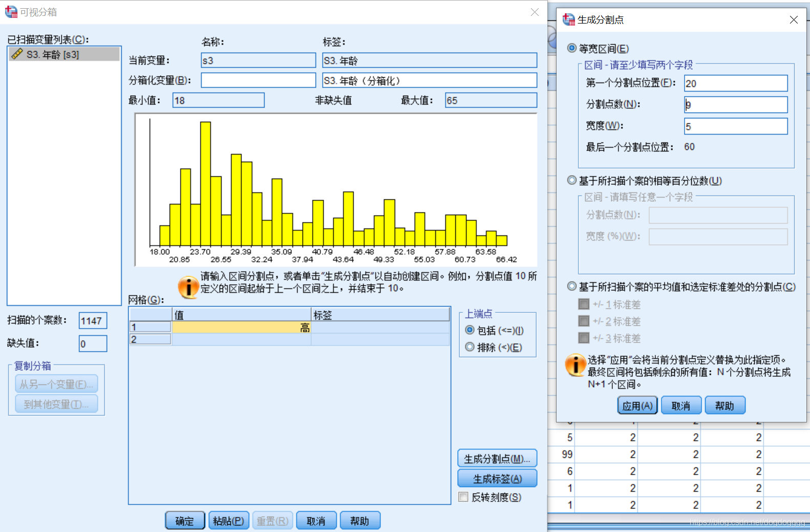Screen dimensions: 810x532
Task: Toggle 反转刻度 checkbox
Action: tap(463, 497)
